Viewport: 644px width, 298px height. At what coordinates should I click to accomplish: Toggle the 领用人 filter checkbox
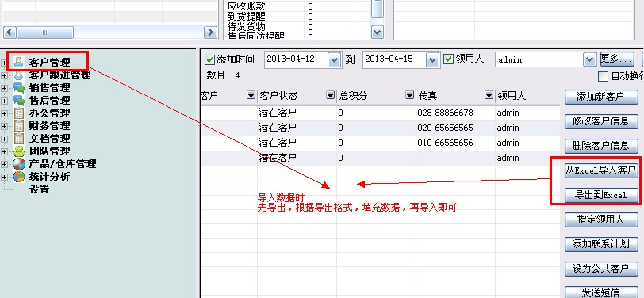coord(449,59)
